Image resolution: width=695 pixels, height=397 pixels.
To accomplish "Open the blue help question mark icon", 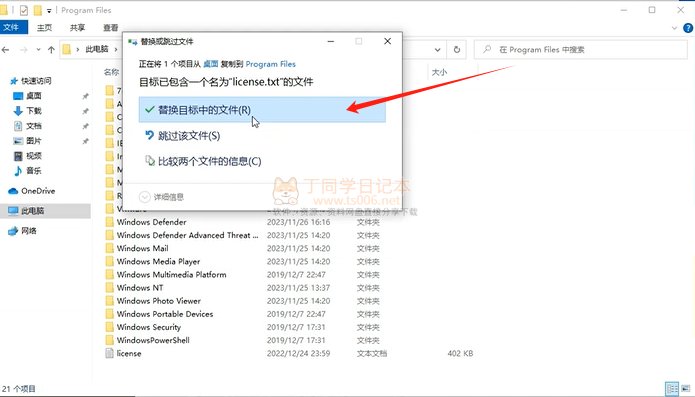I will click(x=688, y=28).
